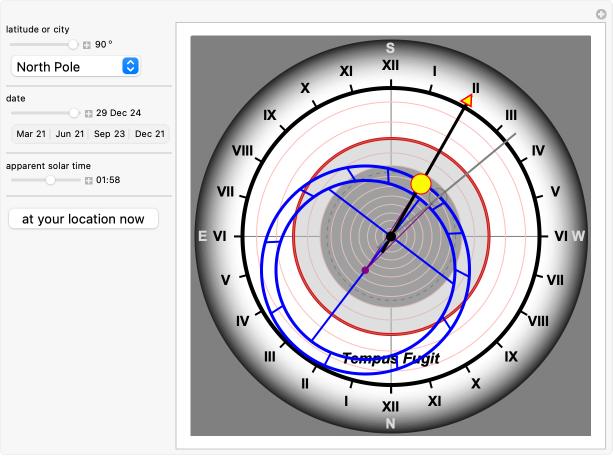Click the plus icon in top-right corner
Viewport: 613px width, 456px height.
600,13
